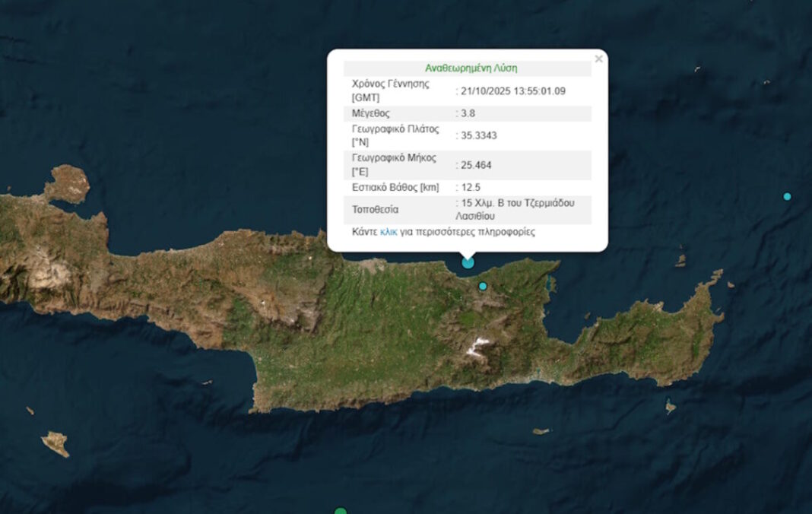Click the blue 'κλικ' link for more information
This screenshot has width=812, height=514.
pos(389,232)
